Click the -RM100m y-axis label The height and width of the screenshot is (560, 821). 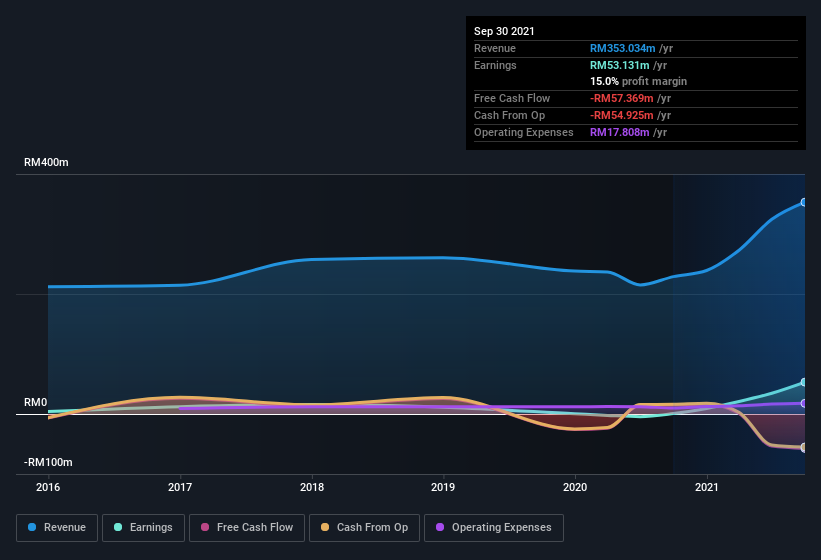point(48,462)
